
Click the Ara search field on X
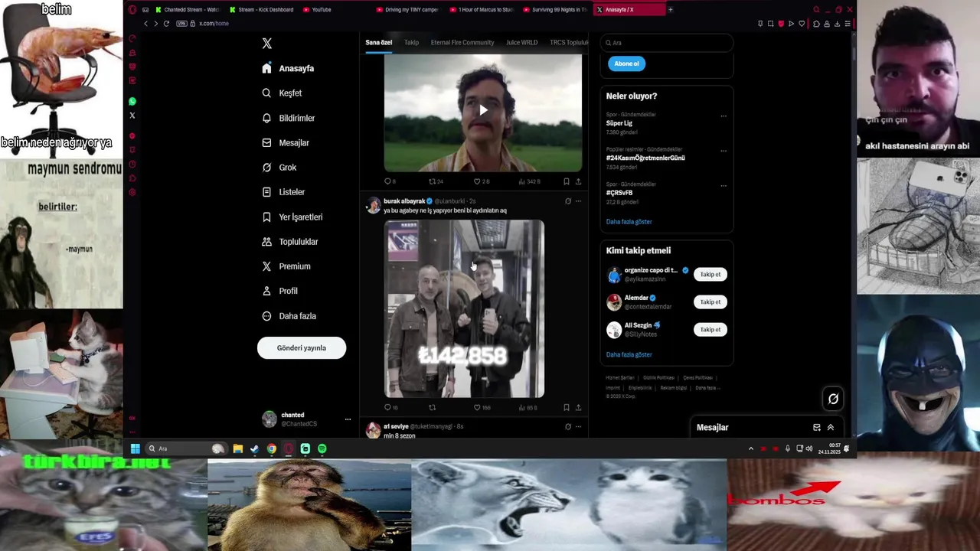click(x=667, y=43)
